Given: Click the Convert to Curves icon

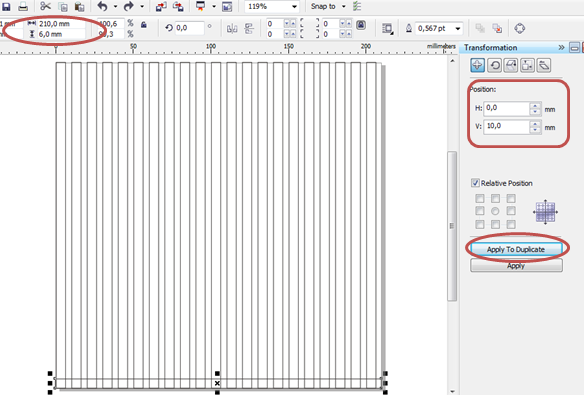Looking at the screenshot, I should coord(520,28).
